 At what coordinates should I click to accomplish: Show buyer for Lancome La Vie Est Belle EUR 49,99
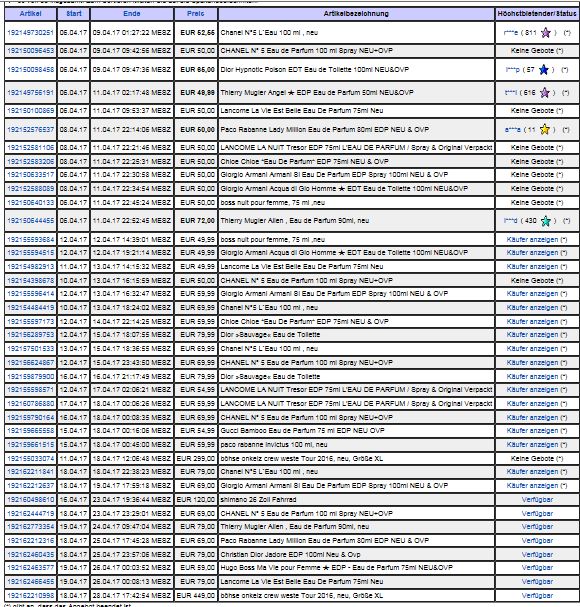532,266
